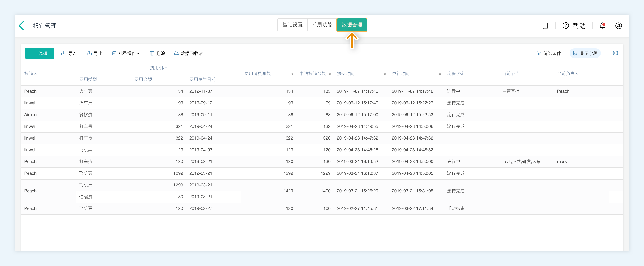Open the user account avatar icon
This screenshot has width=644, height=266.
(x=618, y=26)
